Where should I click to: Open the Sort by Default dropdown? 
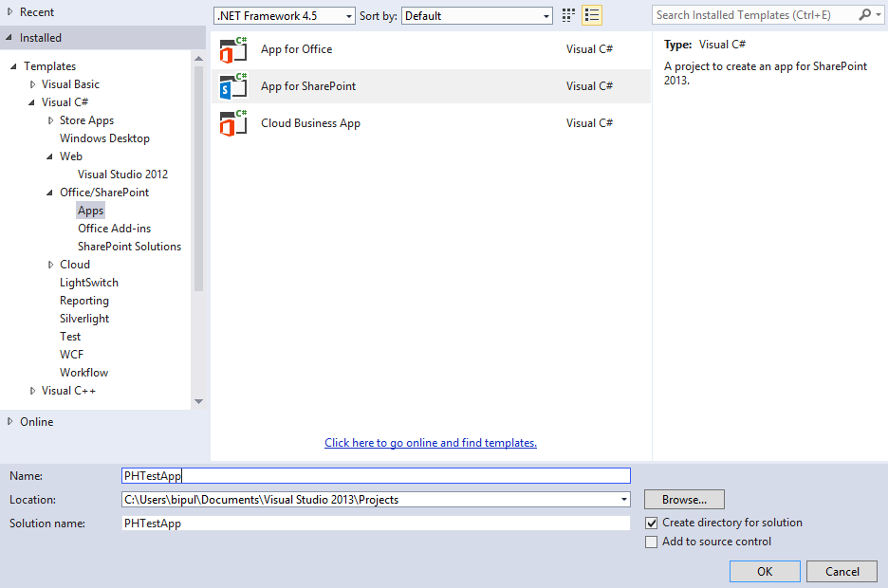(x=477, y=16)
